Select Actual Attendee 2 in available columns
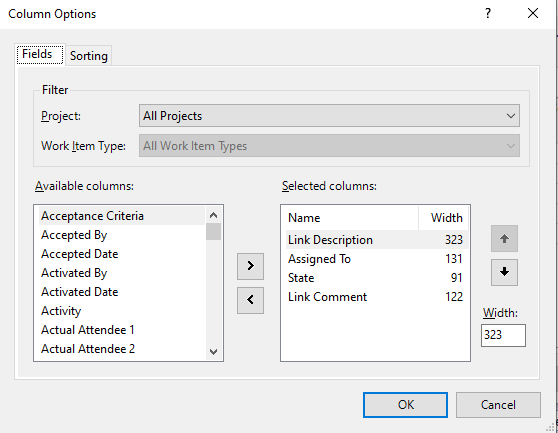 pos(122,349)
